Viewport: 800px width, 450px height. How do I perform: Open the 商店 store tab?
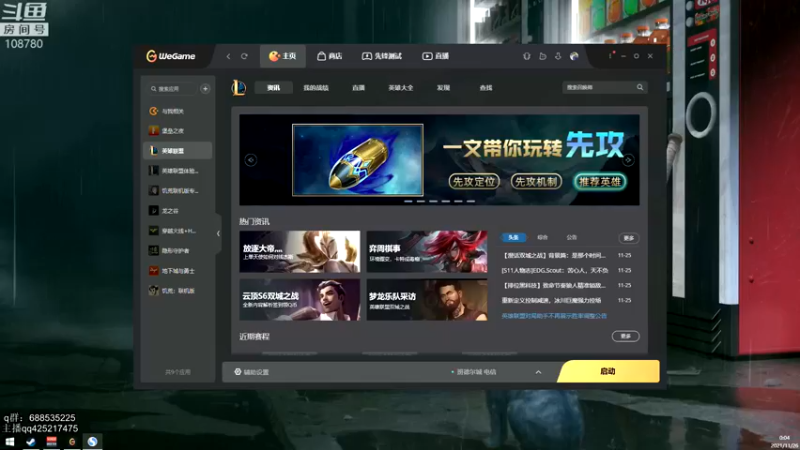click(330, 56)
